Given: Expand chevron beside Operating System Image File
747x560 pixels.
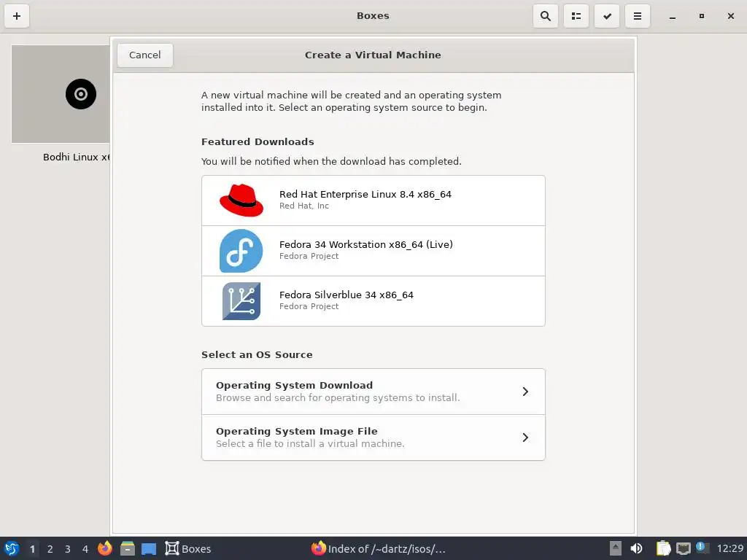Looking at the screenshot, I should pyautogui.click(x=525, y=437).
